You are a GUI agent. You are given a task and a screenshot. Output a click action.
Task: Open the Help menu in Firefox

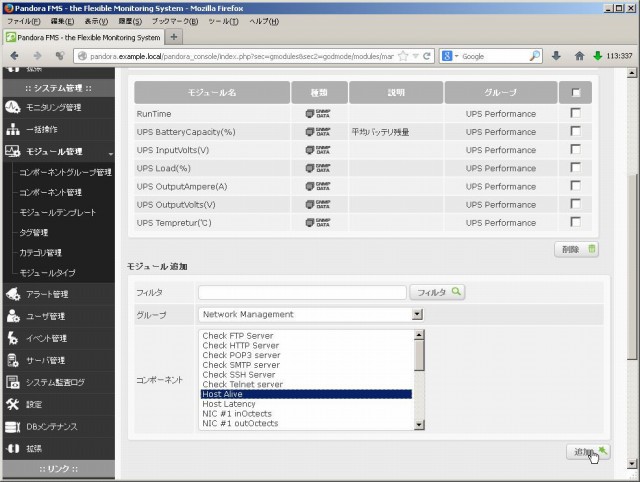(264, 21)
